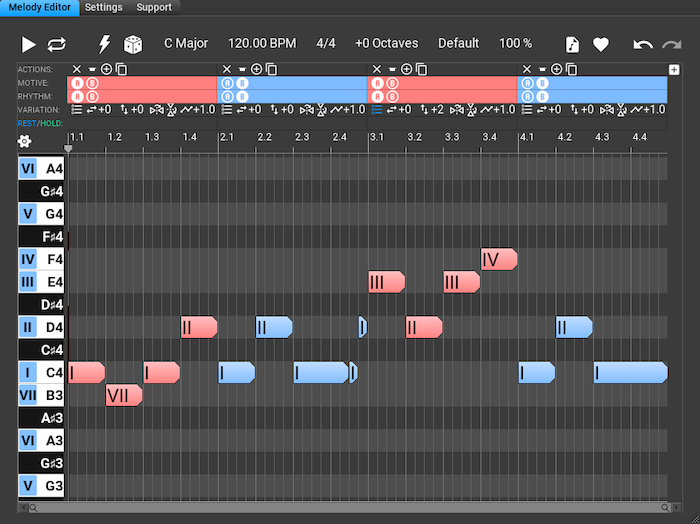Open the Support tab
The image size is (700, 524).
coord(154,7)
